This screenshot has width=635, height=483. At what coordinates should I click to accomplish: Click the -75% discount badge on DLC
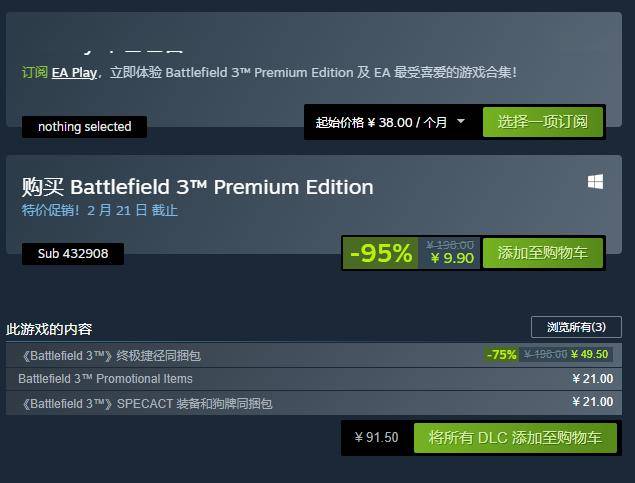pyautogui.click(x=501, y=354)
